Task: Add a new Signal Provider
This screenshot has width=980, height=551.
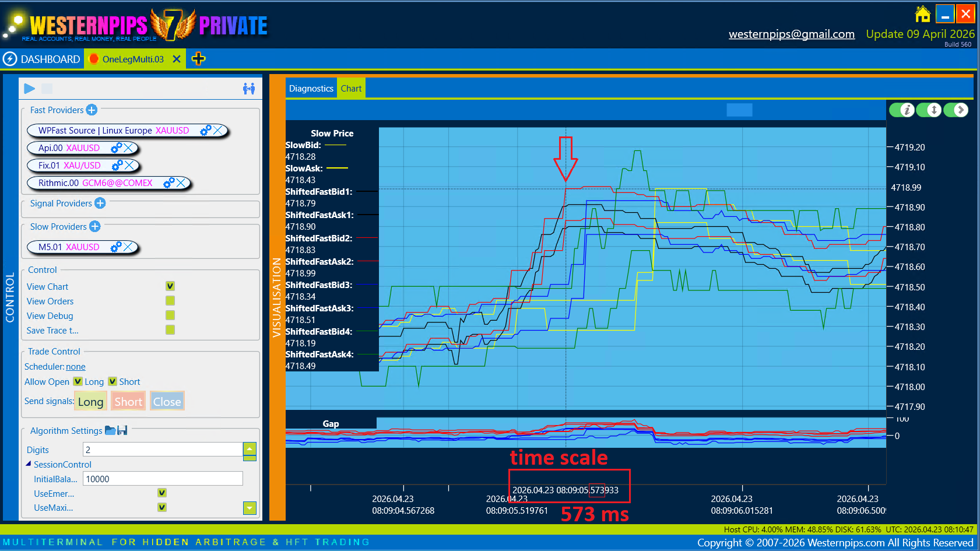Action: coord(100,203)
